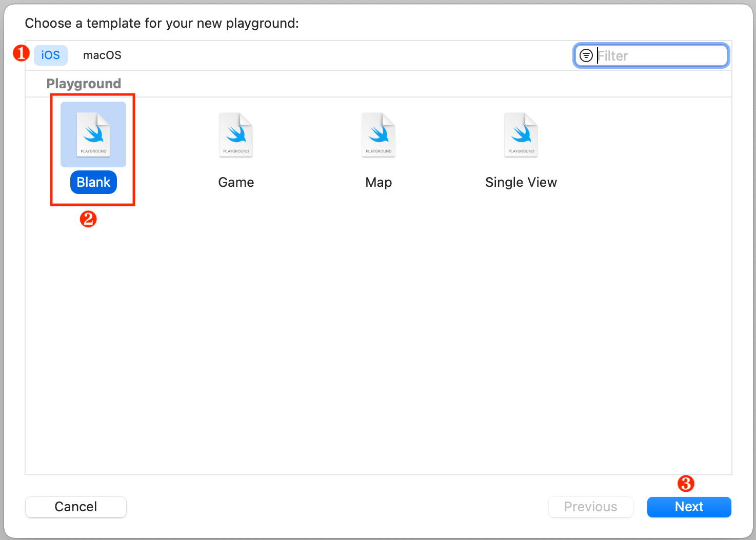Click the Single View template label
The image size is (756, 540).
pos(521,182)
